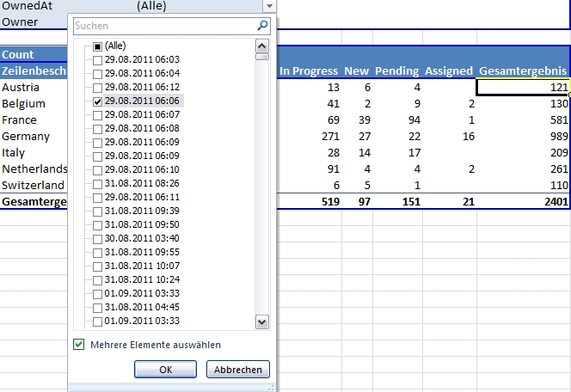
Task: Select the Austria row label
Action: [x=21, y=88]
